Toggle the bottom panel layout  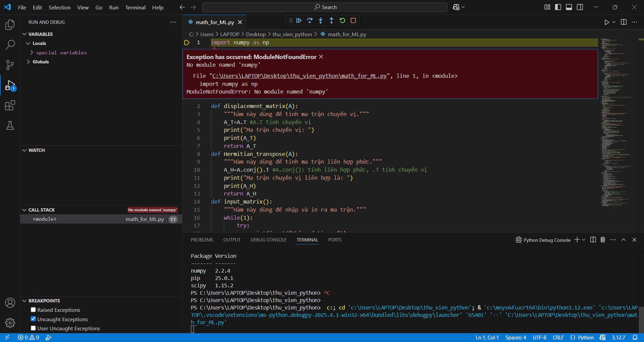pyautogui.click(x=569, y=7)
